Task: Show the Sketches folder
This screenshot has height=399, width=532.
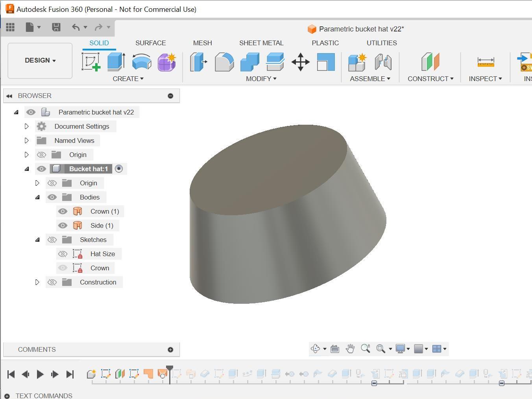Action: click(52, 240)
